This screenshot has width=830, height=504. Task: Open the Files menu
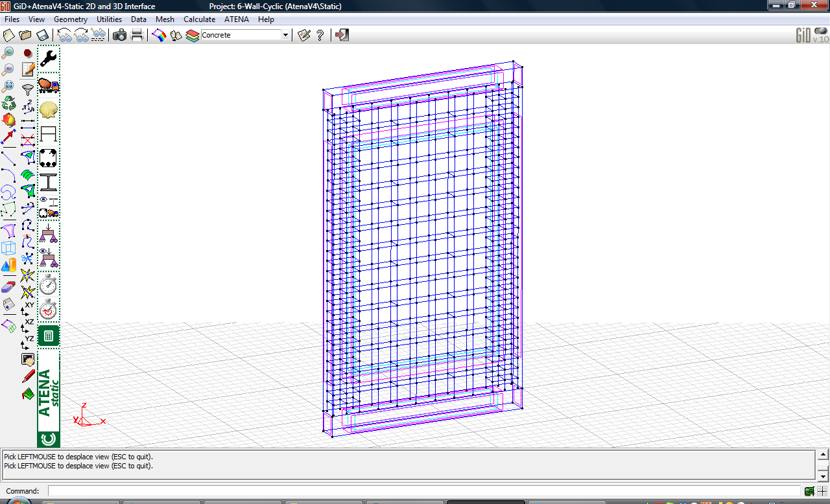click(12, 19)
